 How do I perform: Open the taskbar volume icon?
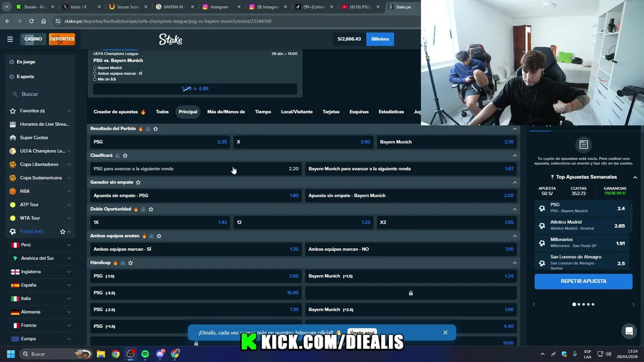608,354
